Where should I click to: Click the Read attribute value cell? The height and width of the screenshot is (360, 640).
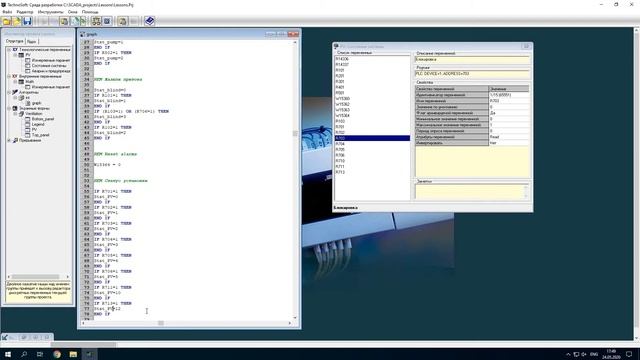509,137
